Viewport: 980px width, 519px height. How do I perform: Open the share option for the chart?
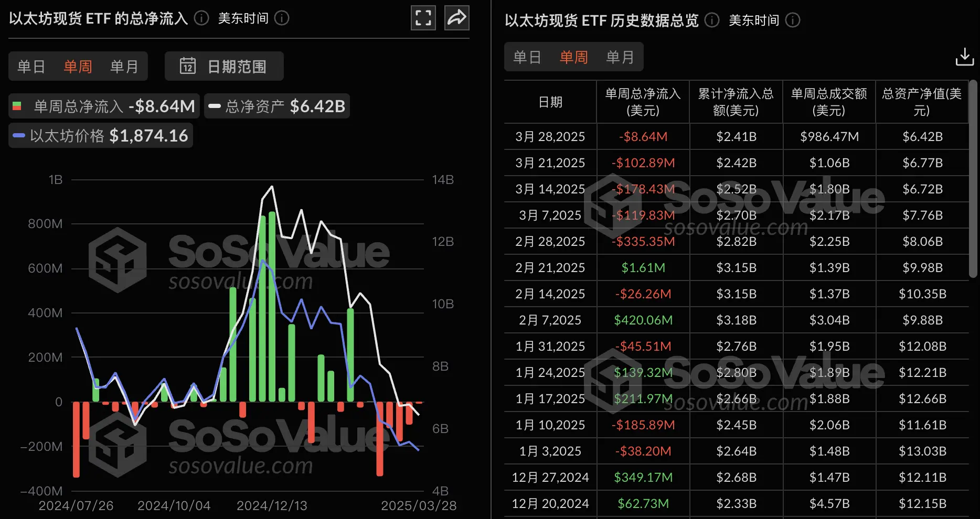[456, 18]
